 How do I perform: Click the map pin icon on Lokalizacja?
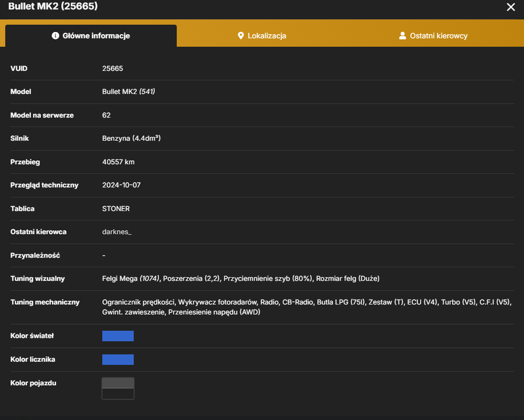click(241, 36)
